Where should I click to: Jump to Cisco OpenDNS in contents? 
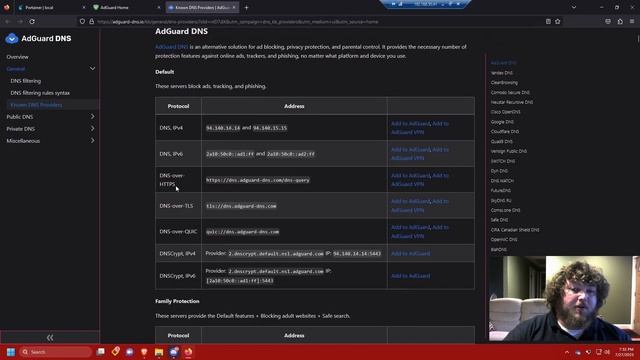point(505,112)
